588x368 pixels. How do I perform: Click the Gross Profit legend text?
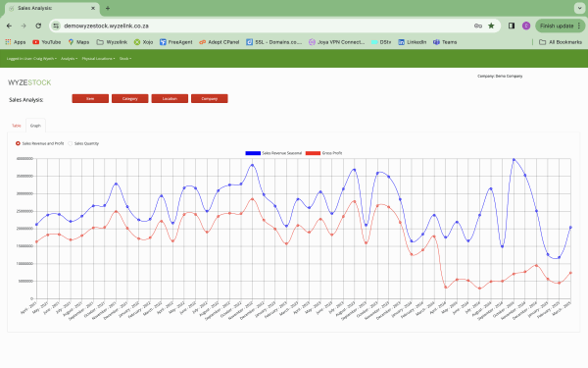pos(332,153)
